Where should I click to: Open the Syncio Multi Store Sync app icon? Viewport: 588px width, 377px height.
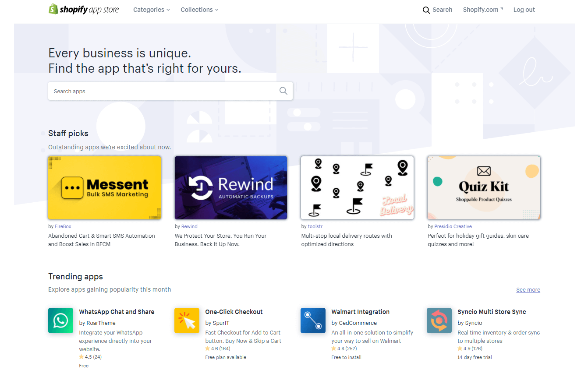click(439, 321)
